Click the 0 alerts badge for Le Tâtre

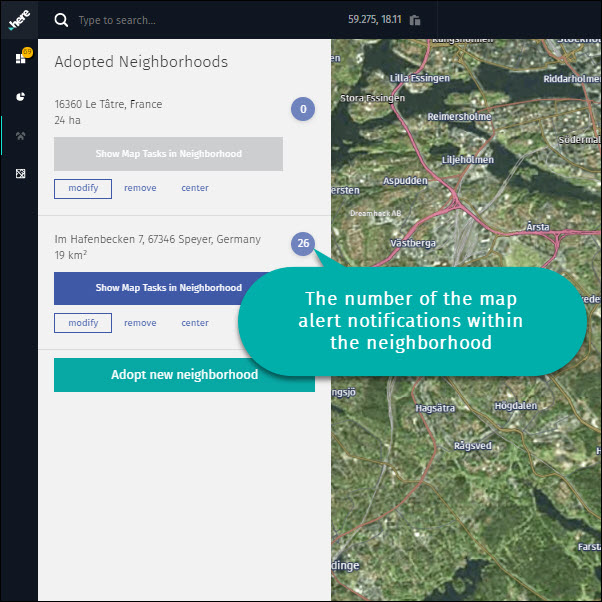(303, 109)
